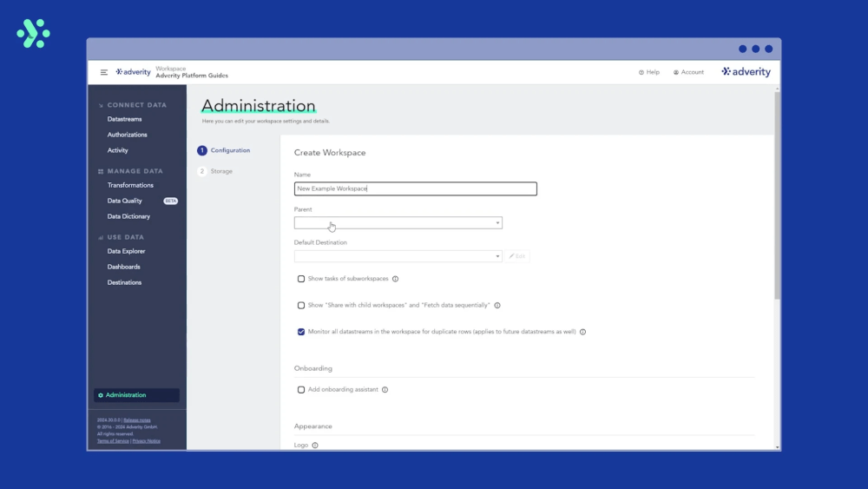The height and width of the screenshot is (489, 868).
Task: Click the scrollbar down arrow
Action: [x=777, y=447]
